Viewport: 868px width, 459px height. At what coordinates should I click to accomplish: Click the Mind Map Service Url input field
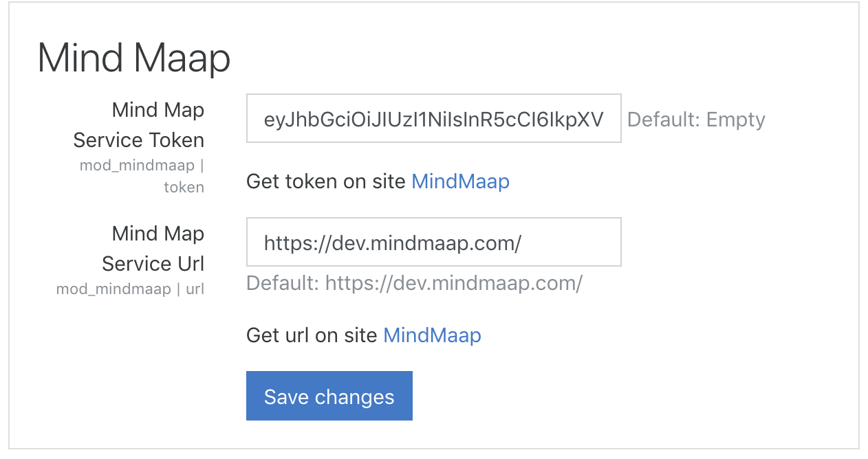(433, 242)
